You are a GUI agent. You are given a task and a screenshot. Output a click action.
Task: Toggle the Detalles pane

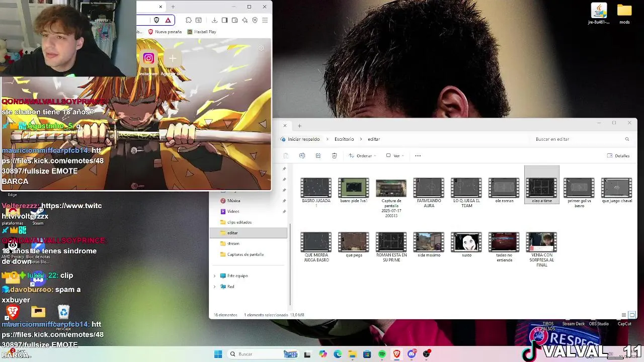click(618, 156)
